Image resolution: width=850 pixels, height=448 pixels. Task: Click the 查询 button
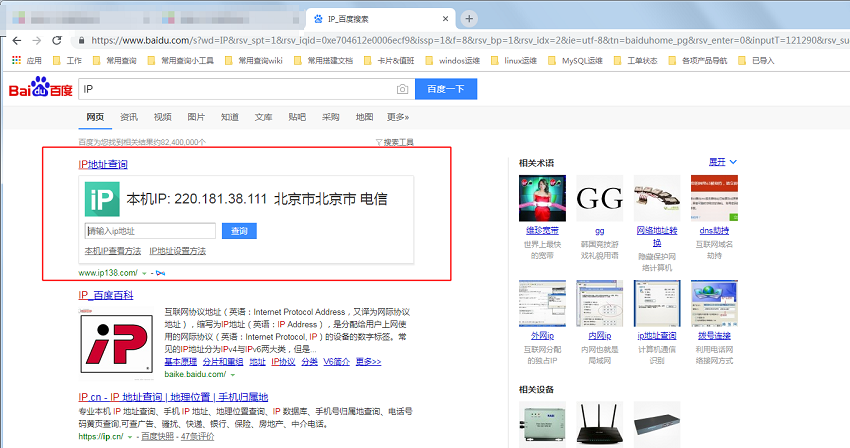239,231
